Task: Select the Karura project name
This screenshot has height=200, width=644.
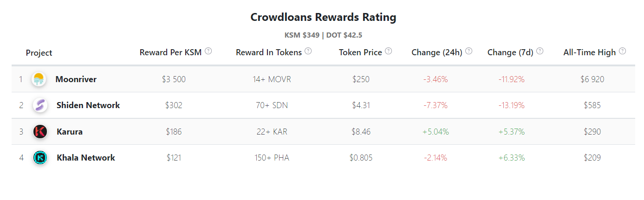Action: coord(70,132)
